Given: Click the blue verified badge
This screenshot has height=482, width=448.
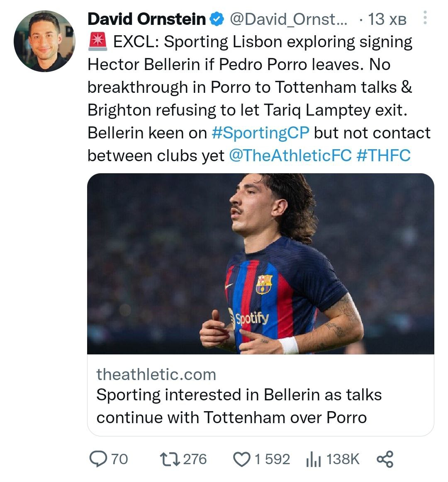Looking at the screenshot, I should coord(217,19).
